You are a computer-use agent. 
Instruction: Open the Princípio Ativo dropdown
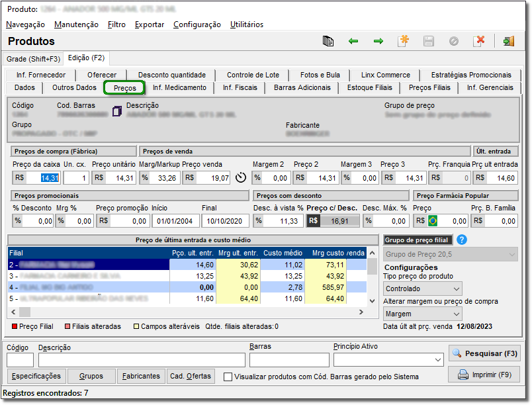(x=437, y=360)
